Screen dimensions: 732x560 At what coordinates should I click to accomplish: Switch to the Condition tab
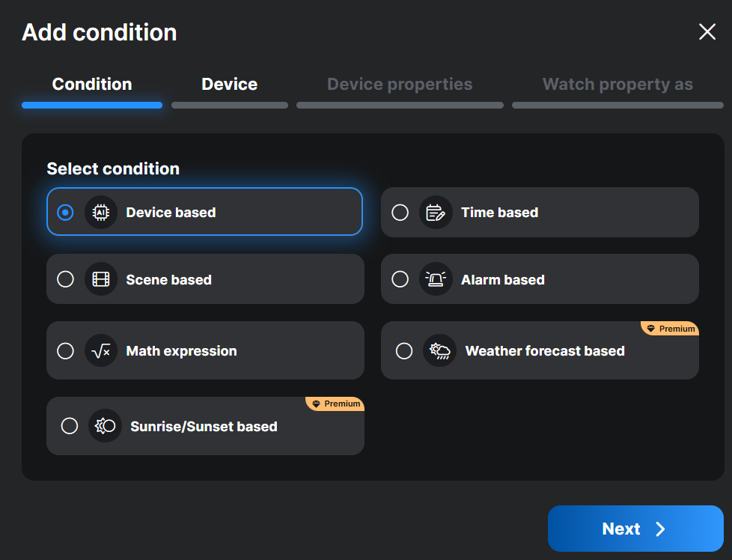click(x=92, y=85)
